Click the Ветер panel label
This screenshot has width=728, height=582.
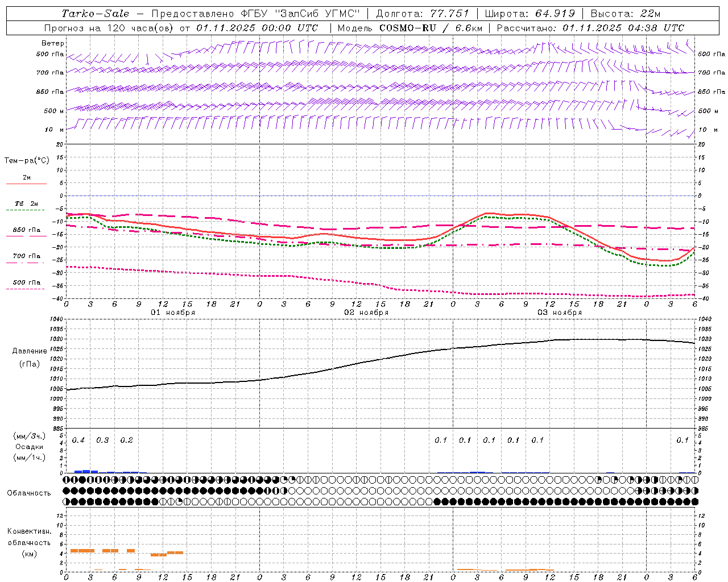(53, 43)
